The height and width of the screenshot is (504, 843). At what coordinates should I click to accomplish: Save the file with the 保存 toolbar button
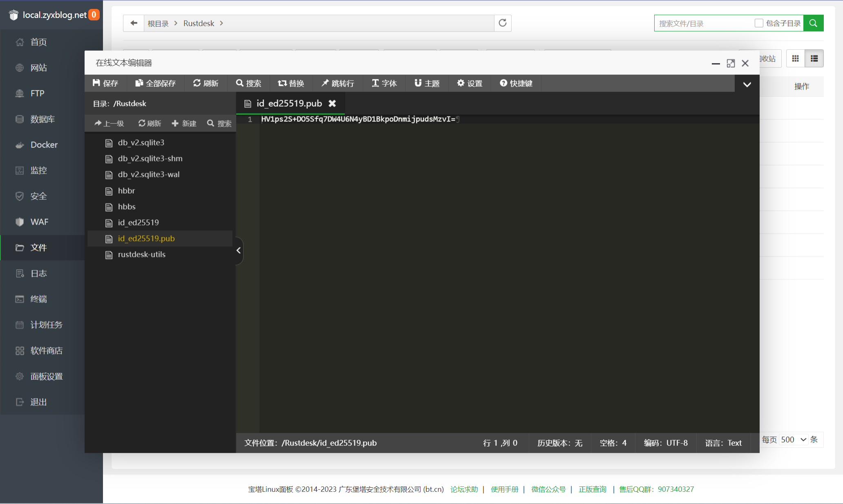[x=105, y=83]
